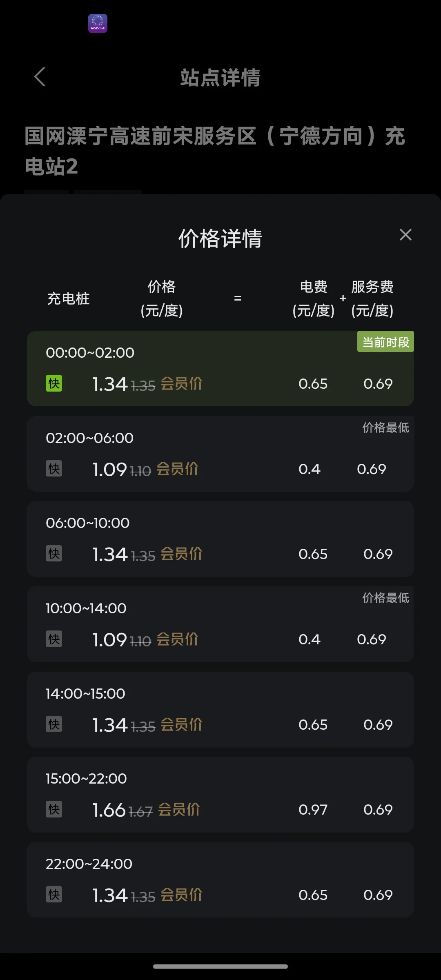Tap green 快 fast-charge icon in 00:00~02:00 row
Screen dimensions: 441x980
(x=54, y=383)
